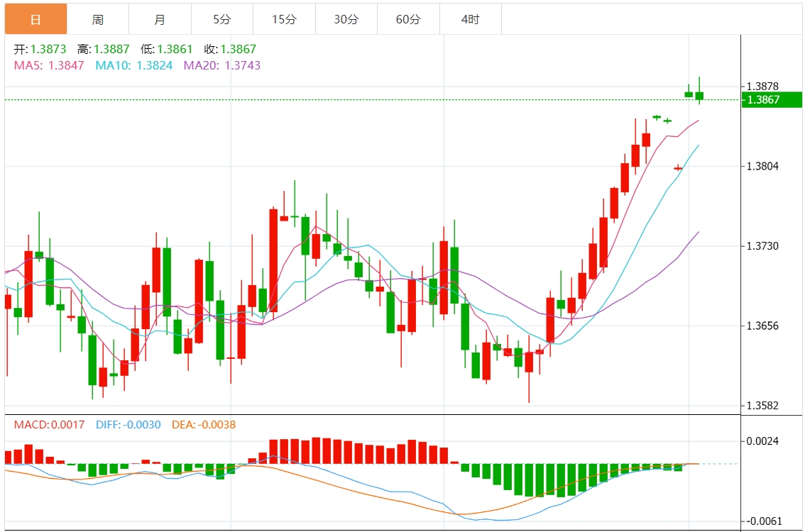Click the DEA: -0.0038 label
Screen dimensions: 810x532
[x=204, y=425]
